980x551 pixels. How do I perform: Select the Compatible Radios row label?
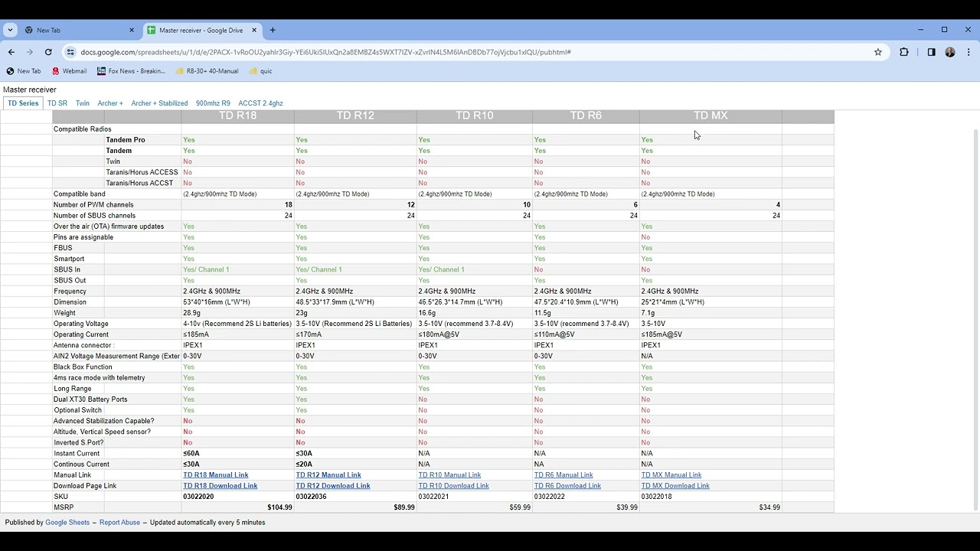(x=82, y=129)
